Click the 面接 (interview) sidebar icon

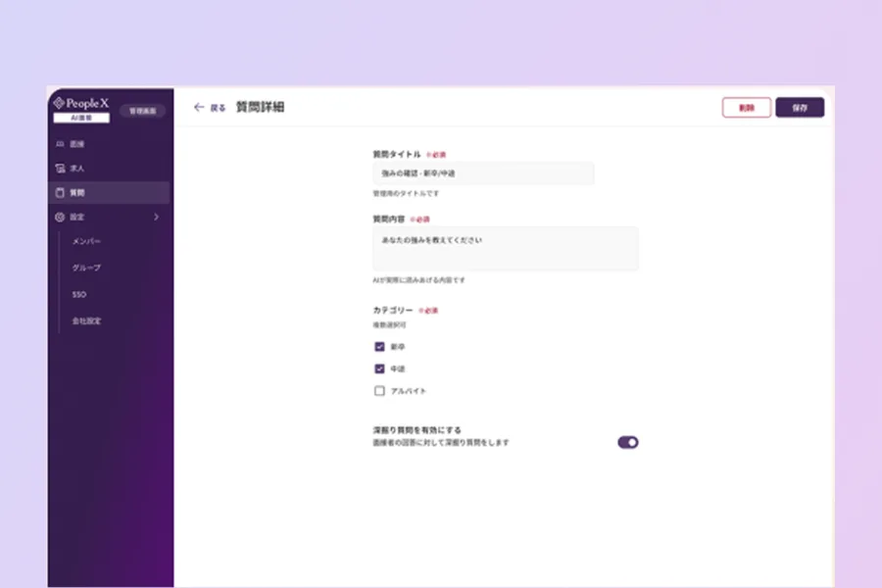click(60, 144)
